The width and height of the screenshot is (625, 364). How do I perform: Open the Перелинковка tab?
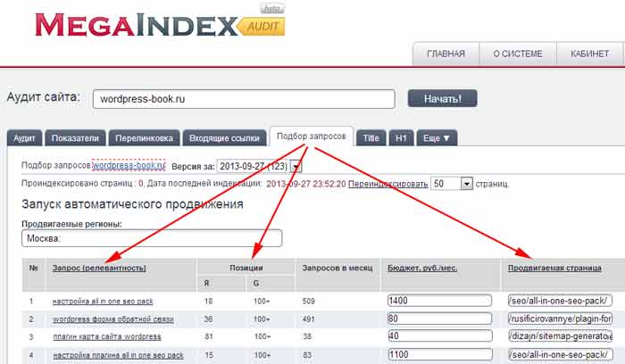[x=146, y=138]
